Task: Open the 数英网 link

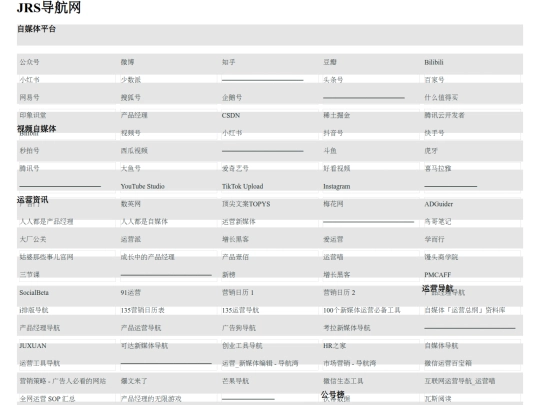Action: 131,204
